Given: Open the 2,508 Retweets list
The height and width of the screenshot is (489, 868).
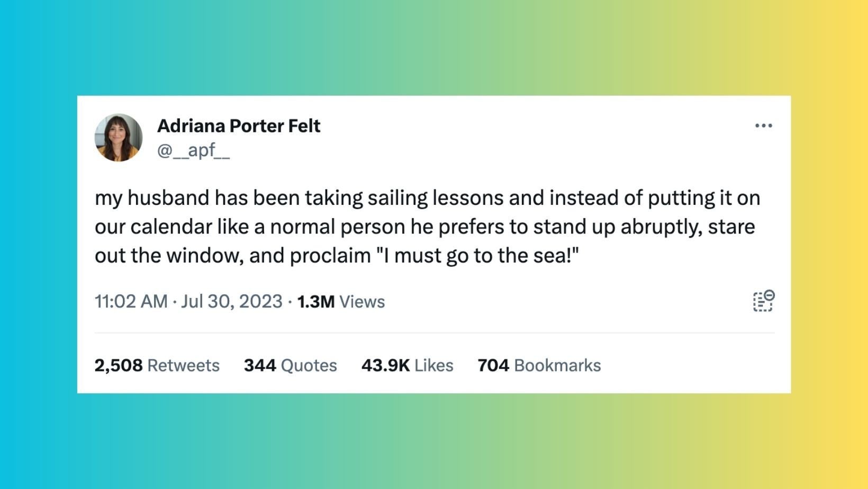Looking at the screenshot, I should pyautogui.click(x=157, y=366).
